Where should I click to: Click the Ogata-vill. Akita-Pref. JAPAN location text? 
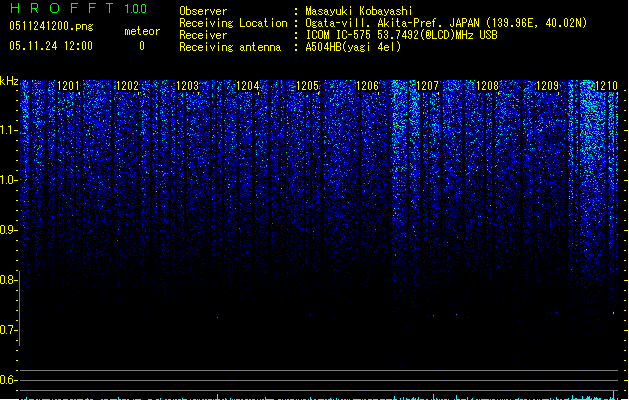pos(446,23)
